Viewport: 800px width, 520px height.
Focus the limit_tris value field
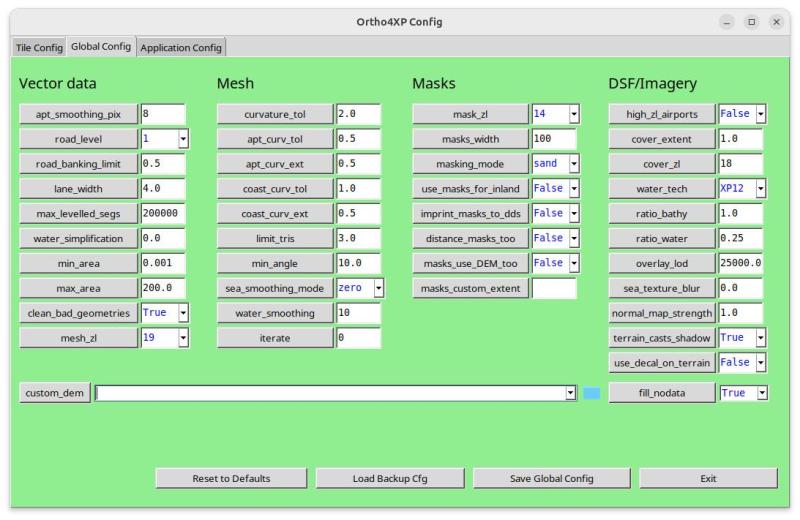[x=358, y=238]
